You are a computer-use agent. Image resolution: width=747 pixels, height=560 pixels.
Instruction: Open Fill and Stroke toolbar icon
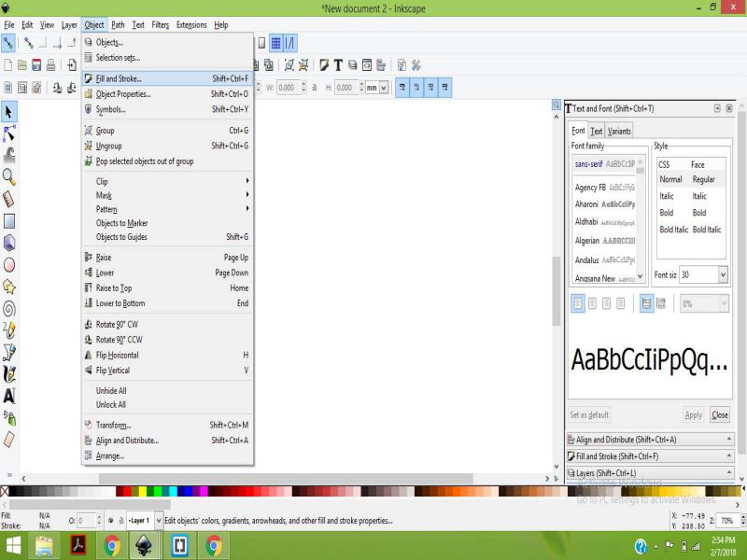point(324,65)
